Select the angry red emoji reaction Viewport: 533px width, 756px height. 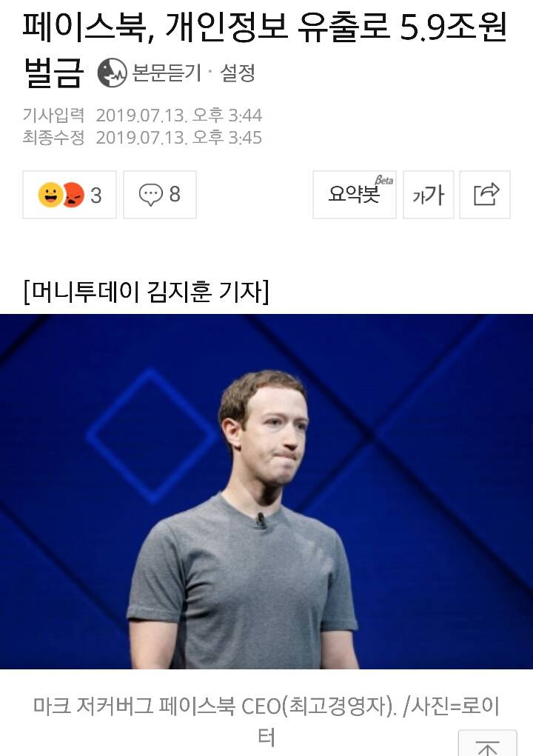(x=73, y=195)
